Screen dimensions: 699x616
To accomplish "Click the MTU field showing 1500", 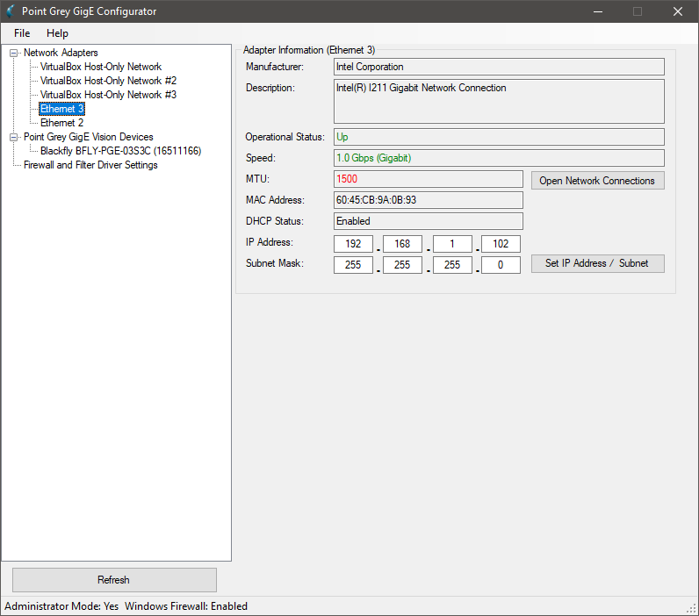I will point(429,179).
